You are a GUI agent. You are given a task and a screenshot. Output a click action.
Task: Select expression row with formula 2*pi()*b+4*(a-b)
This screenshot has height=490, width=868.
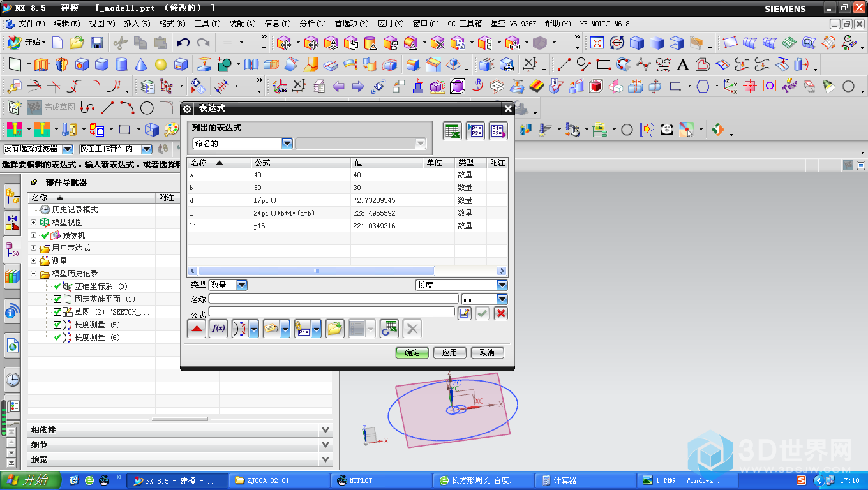point(347,213)
